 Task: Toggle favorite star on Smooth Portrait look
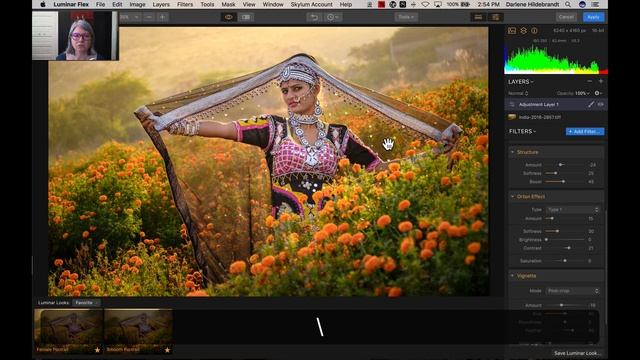[167, 350]
